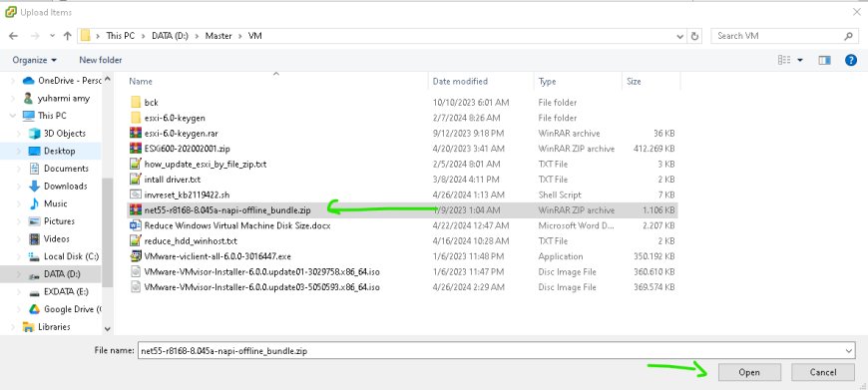Screen dimensions: 868x390
Task: Open 3D Objects in navigation pane
Action: (57, 134)
